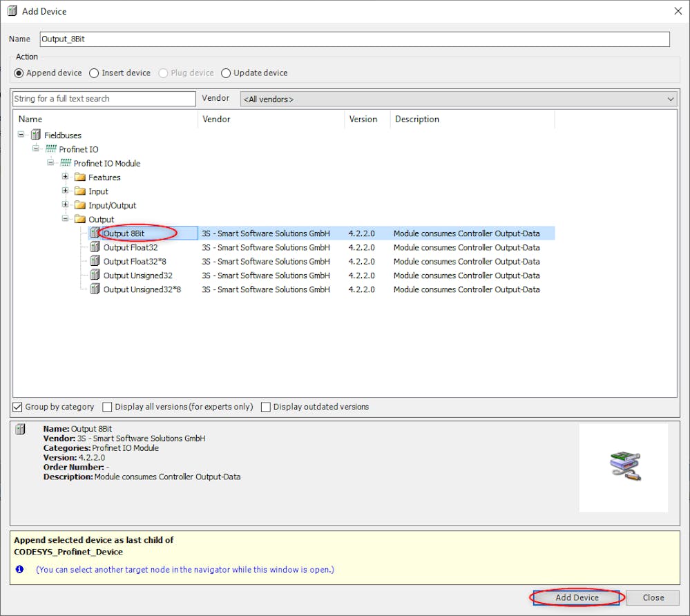Open the Vendor All vendors dropdown
This screenshot has height=616, width=690.
[458, 99]
